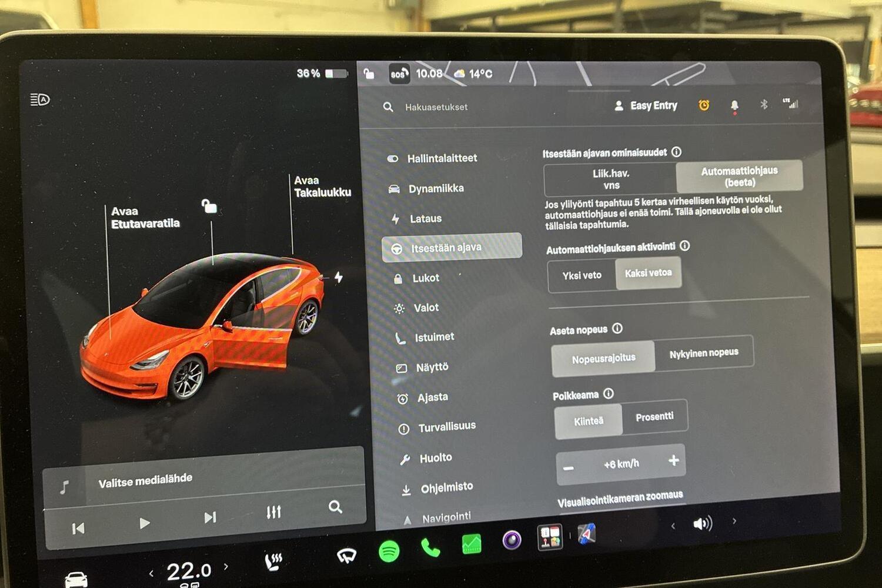Increase temperature with right chevron
Image resolution: width=882 pixels, height=588 pixels.
coord(226,567)
